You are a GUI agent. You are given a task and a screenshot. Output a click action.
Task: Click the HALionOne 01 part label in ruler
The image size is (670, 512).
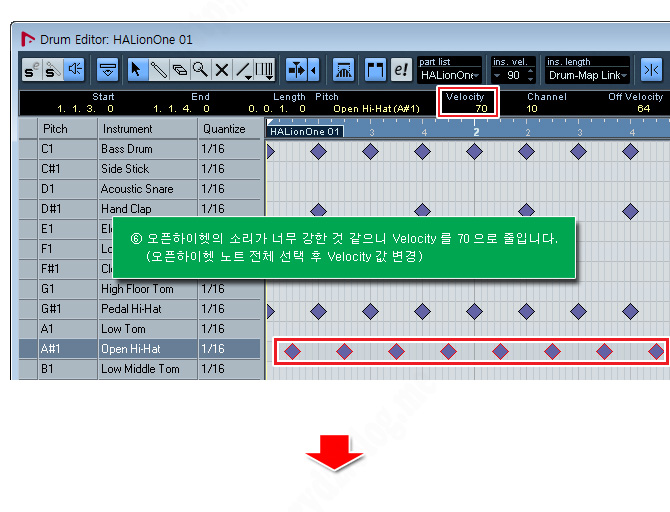coord(305,132)
